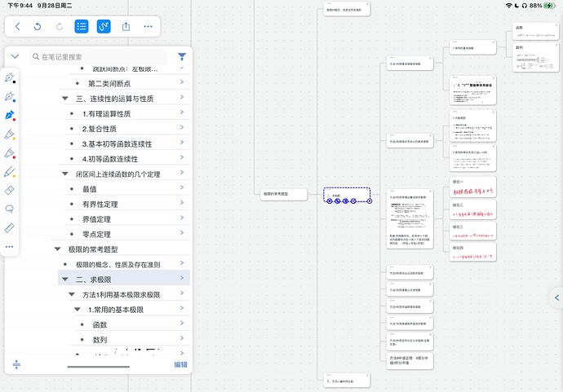The image size is (563, 392).
Task: Grab the outline panel bottom handle bar
Action: (x=99, y=367)
